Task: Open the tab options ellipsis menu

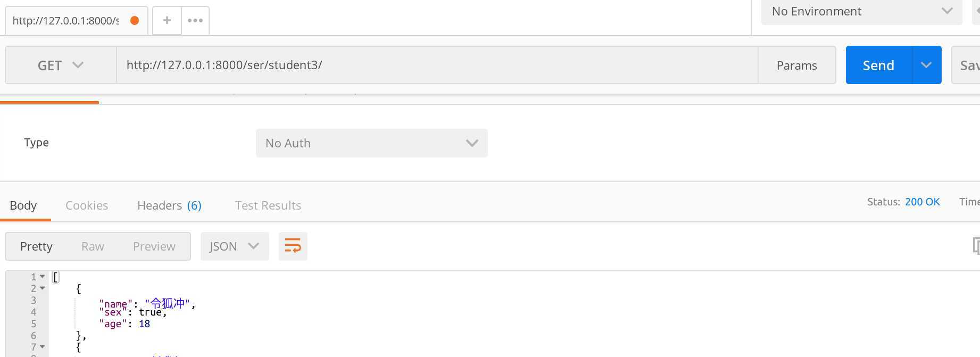Action: [x=195, y=20]
